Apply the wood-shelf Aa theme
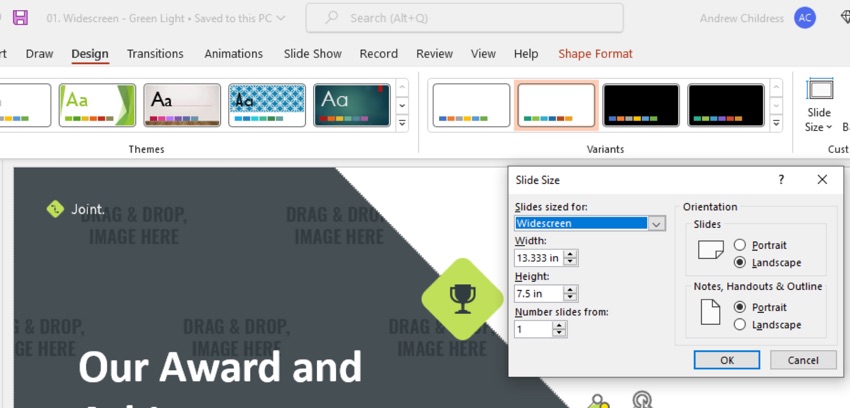The image size is (850, 408). 182,105
